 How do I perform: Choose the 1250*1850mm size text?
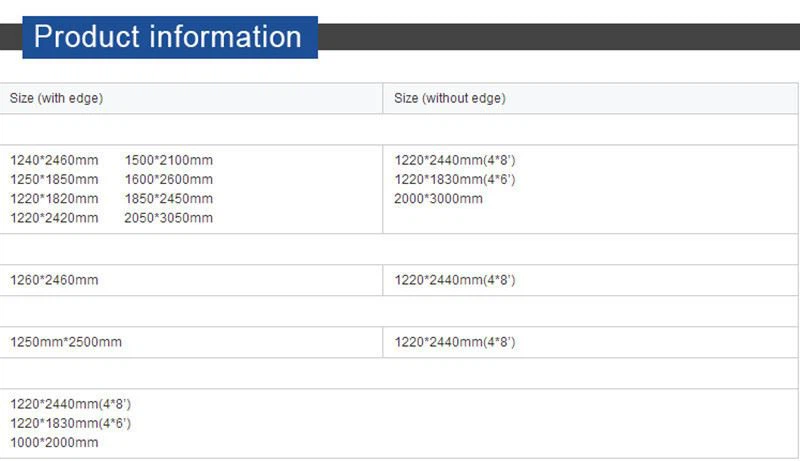point(54,179)
